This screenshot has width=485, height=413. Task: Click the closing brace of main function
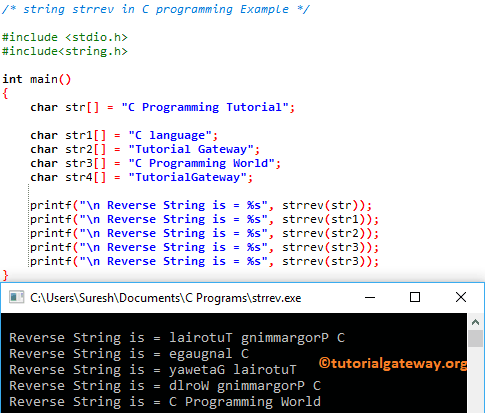point(5,275)
